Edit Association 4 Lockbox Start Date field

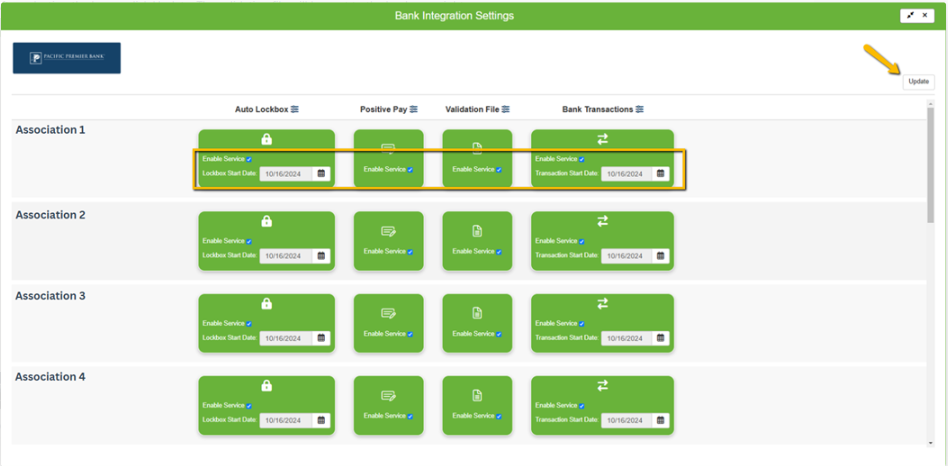[x=286, y=420]
